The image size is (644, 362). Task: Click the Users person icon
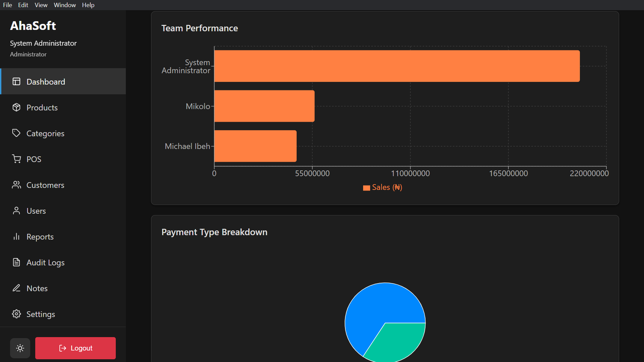coord(17,210)
